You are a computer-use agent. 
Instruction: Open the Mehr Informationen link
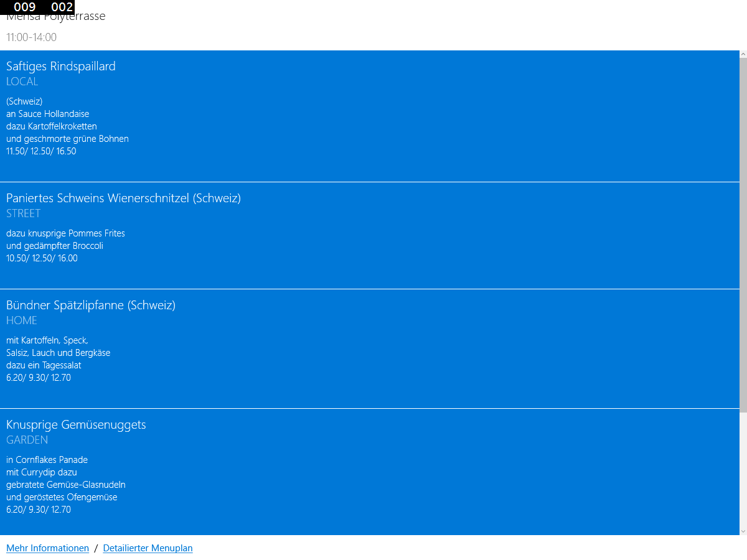[47, 548]
